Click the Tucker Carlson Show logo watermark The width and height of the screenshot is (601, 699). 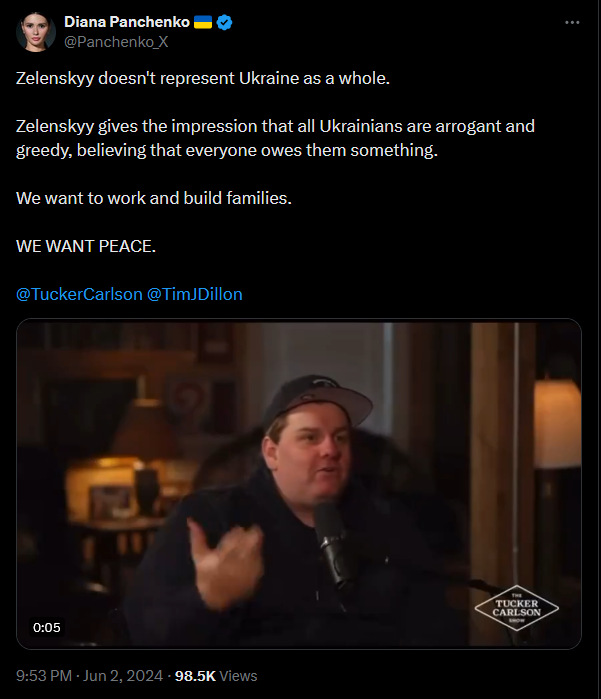[x=516, y=608]
